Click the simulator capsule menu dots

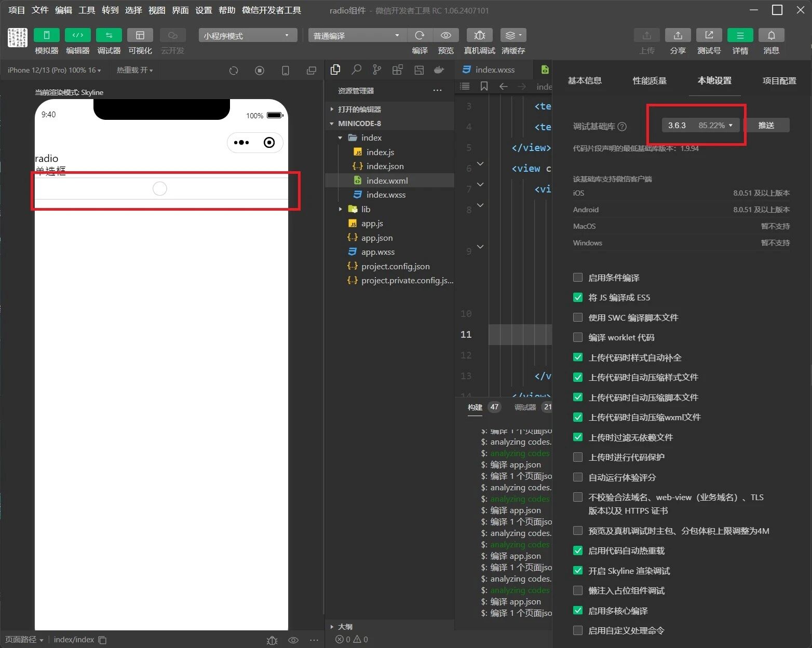point(241,143)
